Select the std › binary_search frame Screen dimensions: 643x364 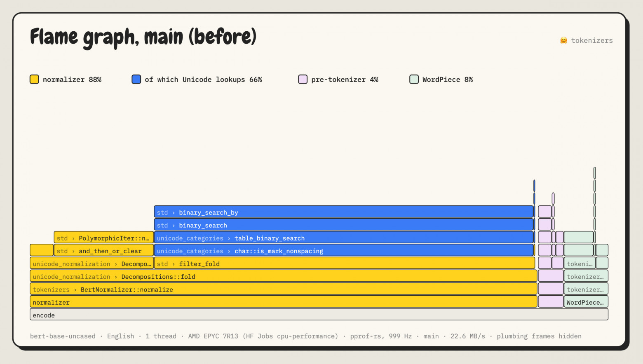point(344,224)
